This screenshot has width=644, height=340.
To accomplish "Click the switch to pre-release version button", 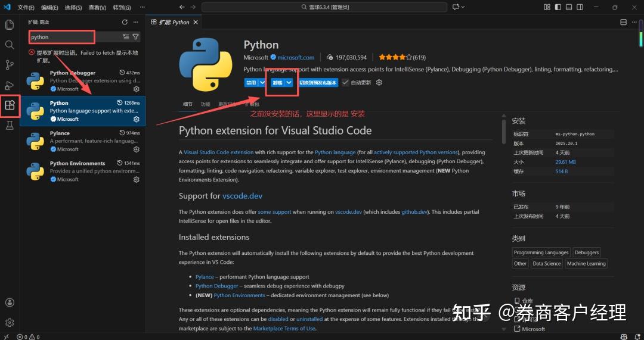I will click(x=318, y=82).
